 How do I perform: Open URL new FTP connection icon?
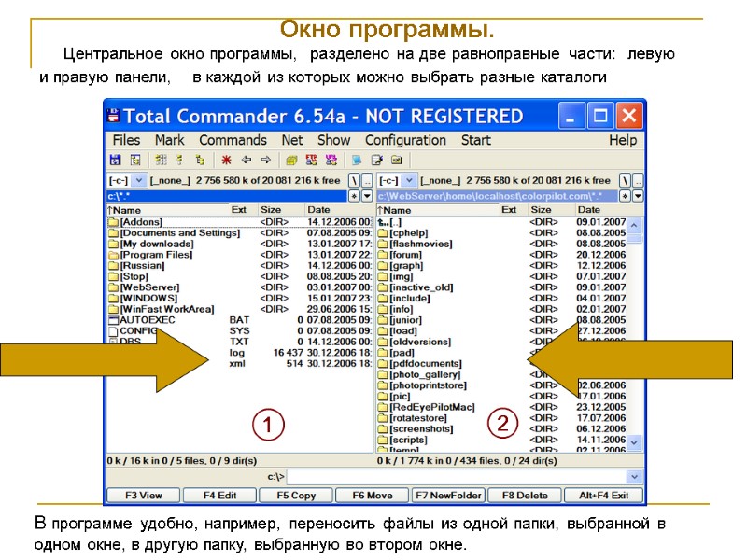tap(331, 160)
